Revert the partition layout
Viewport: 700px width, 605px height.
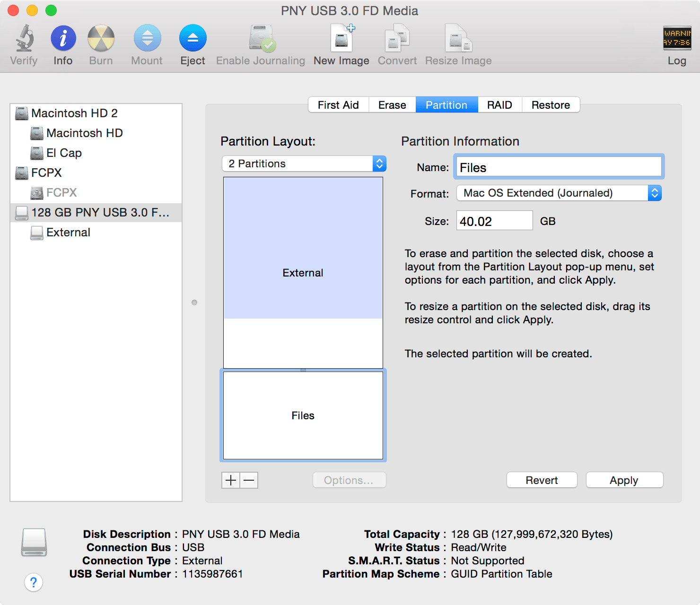542,480
